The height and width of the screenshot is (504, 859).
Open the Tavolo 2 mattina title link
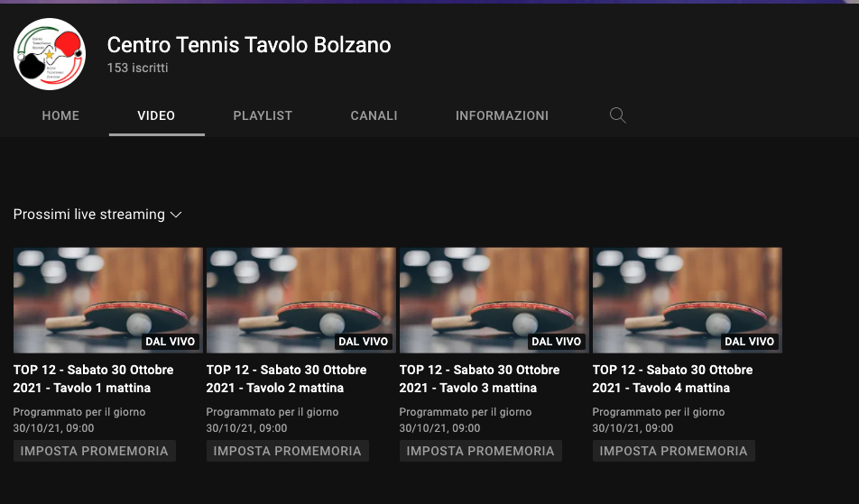click(x=286, y=379)
